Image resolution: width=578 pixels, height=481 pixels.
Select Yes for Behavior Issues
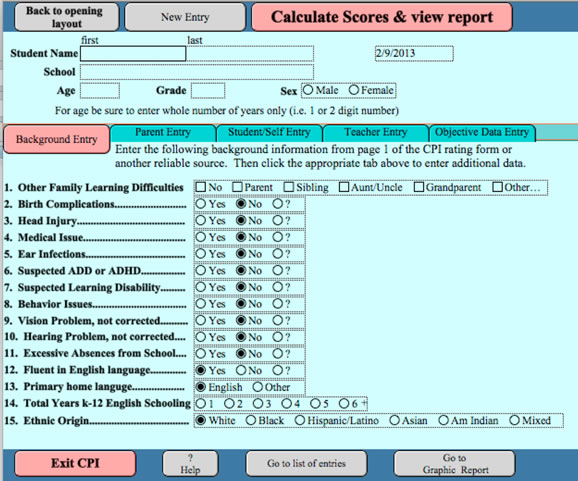click(x=201, y=304)
